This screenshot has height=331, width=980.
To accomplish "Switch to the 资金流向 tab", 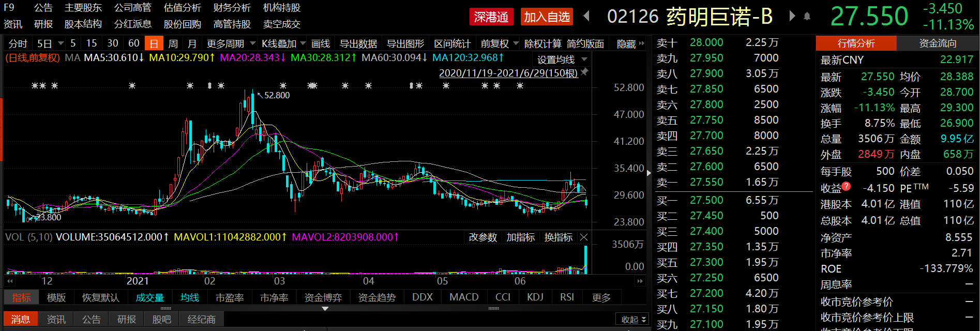I will (x=938, y=43).
